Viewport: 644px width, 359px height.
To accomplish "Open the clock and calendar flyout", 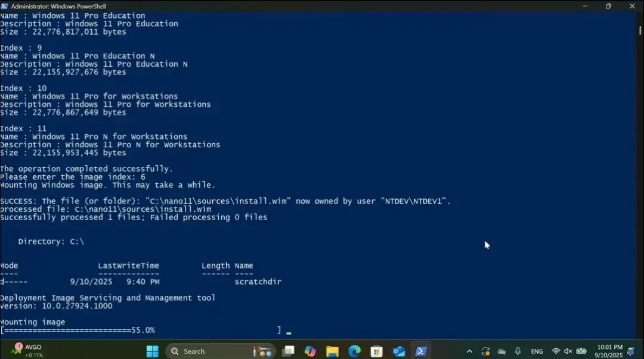I will click(609, 351).
